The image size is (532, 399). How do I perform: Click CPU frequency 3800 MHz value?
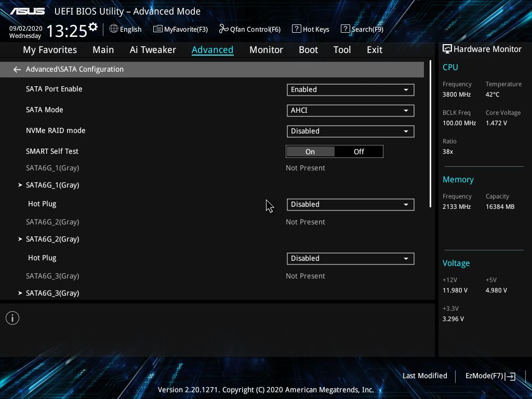(456, 95)
